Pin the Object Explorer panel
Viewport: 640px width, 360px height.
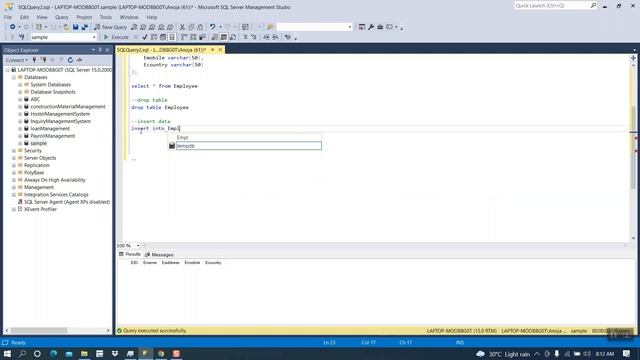tap(100, 50)
